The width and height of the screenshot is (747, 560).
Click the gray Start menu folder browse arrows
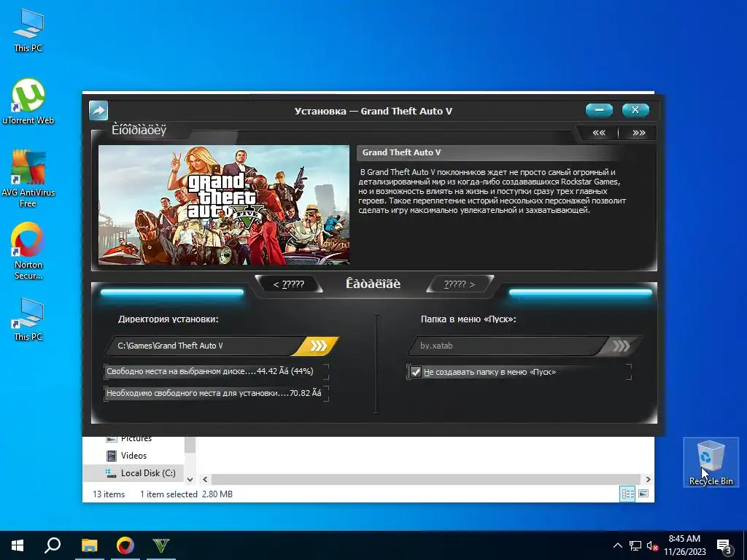pyautogui.click(x=620, y=346)
